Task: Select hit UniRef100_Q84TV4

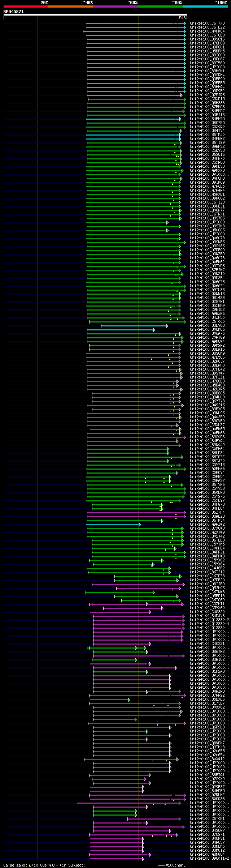Action: 207,131
